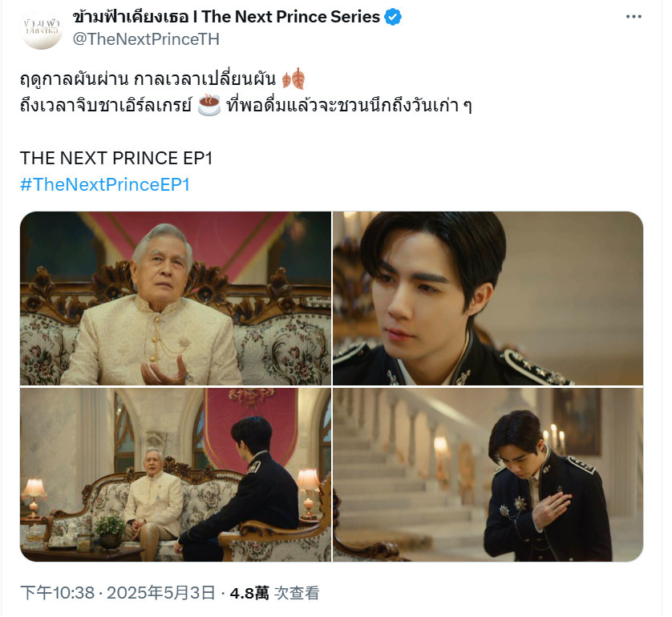This screenshot has width=672, height=617.
Task: Open the @TheNextPrinceTH handle link
Action: tap(146, 39)
